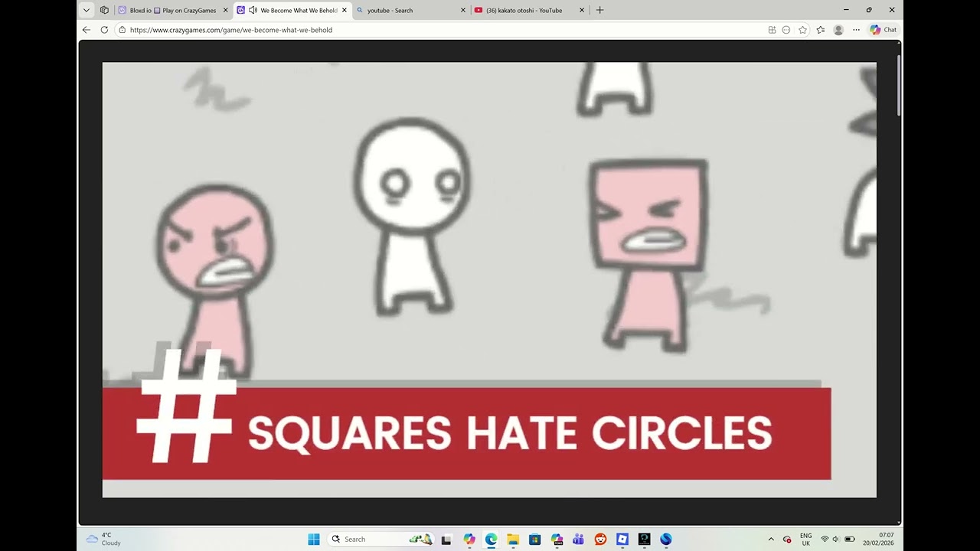The image size is (980, 551).
Task: Close the kakato otoshi YouTube tab
Action: (x=582, y=10)
